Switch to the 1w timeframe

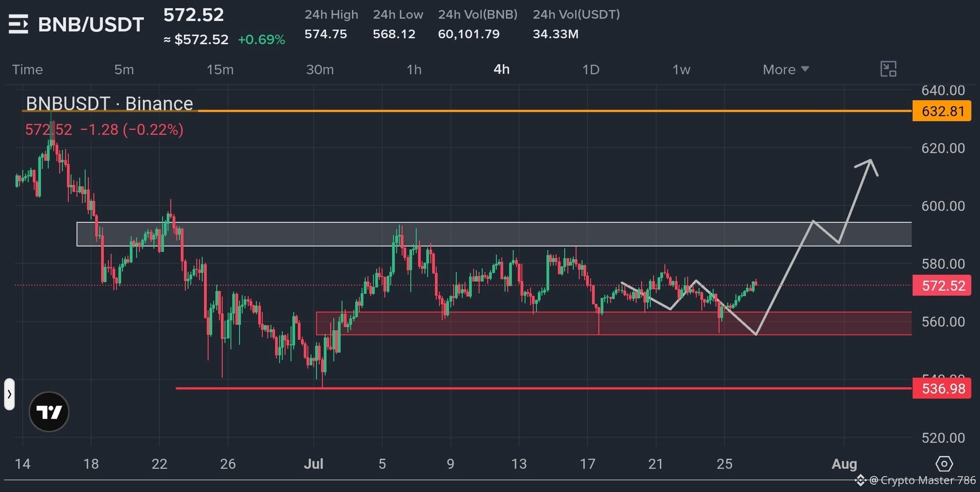click(681, 69)
